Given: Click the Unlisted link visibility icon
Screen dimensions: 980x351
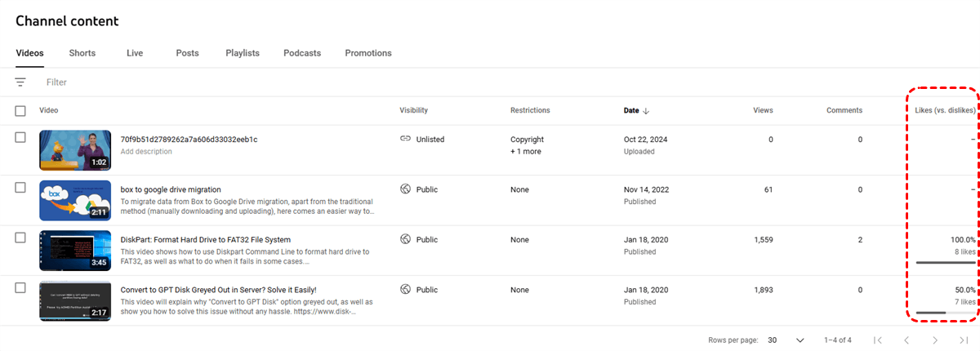Looking at the screenshot, I should 405,140.
